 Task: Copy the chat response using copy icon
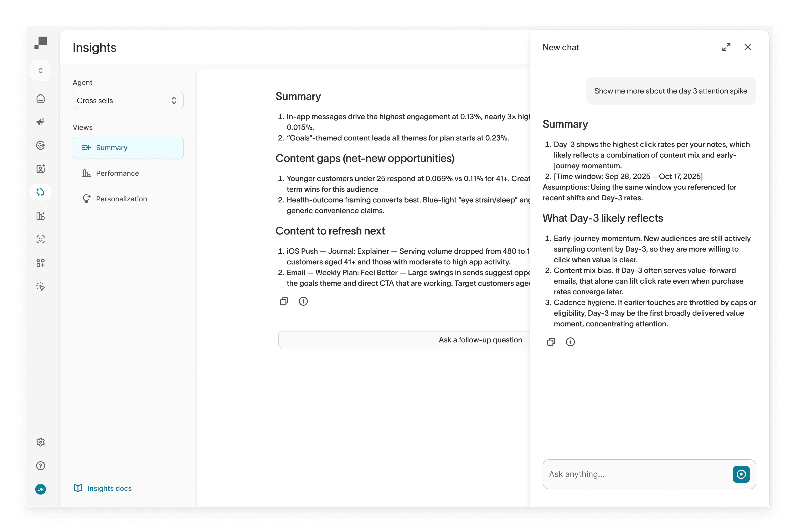(x=551, y=342)
